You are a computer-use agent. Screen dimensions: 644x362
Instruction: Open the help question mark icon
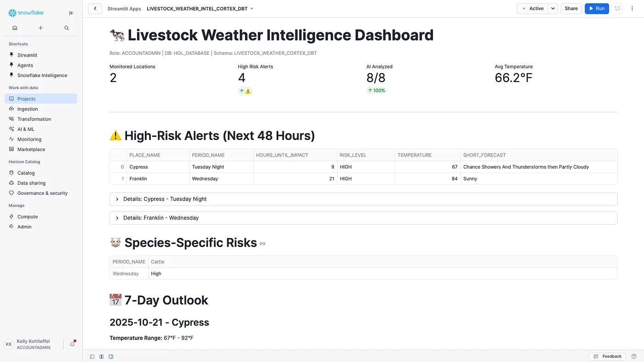634,356
